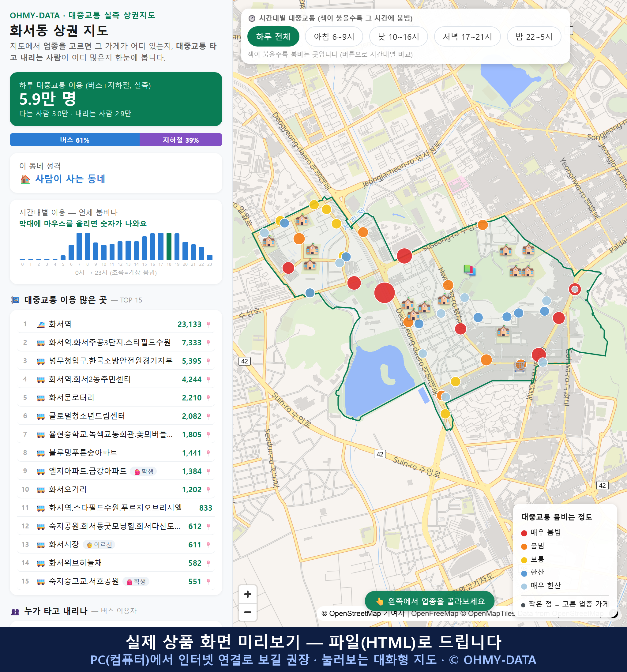Click the pin icon on 엘지아파트.금강아파트 row
Viewport: 627px width, 672px height.
click(x=208, y=471)
